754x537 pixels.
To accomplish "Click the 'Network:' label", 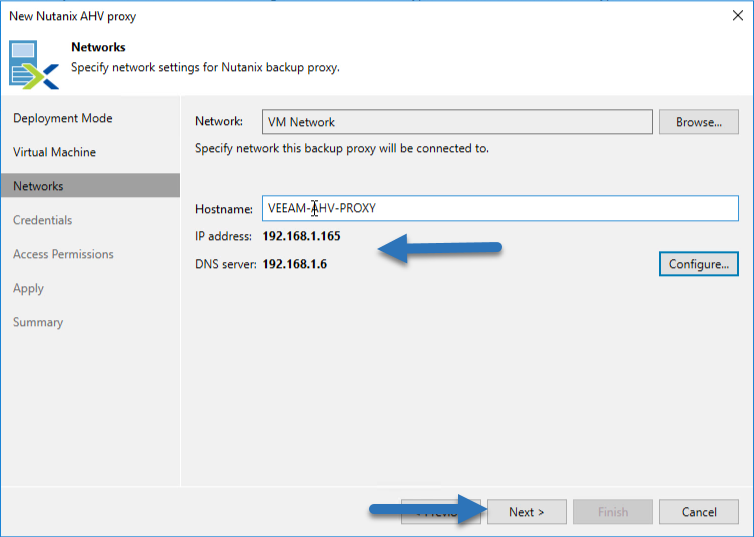I will (x=219, y=122).
